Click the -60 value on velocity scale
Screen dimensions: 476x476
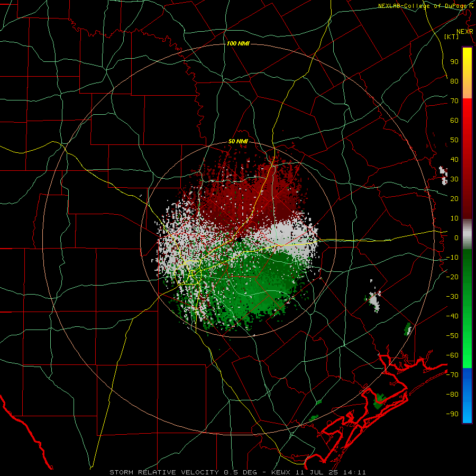pyautogui.click(x=452, y=355)
